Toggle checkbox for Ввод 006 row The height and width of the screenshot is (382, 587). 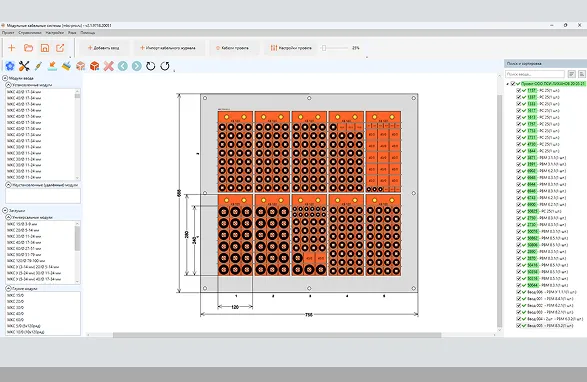coord(518,292)
